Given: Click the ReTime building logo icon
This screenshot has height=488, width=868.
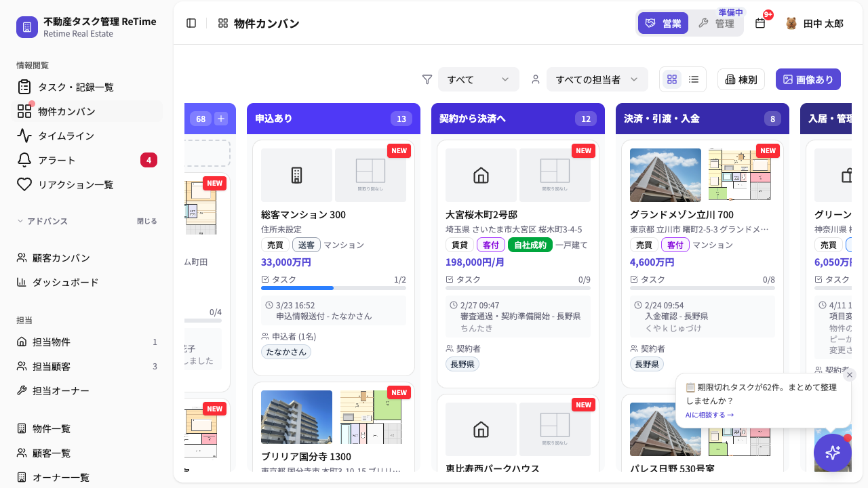Looking at the screenshot, I should click(27, 27).
